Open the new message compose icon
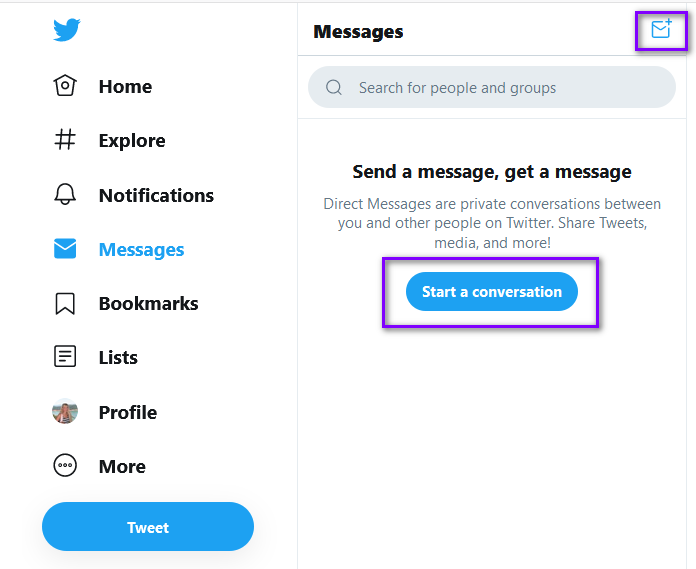This screenshot has height=569, width=696. [661, 29]
